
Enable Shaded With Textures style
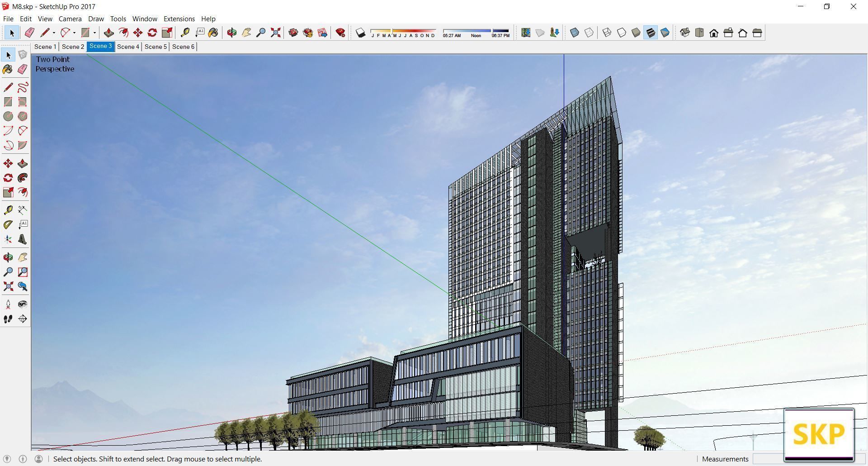[x=651, y=33]
